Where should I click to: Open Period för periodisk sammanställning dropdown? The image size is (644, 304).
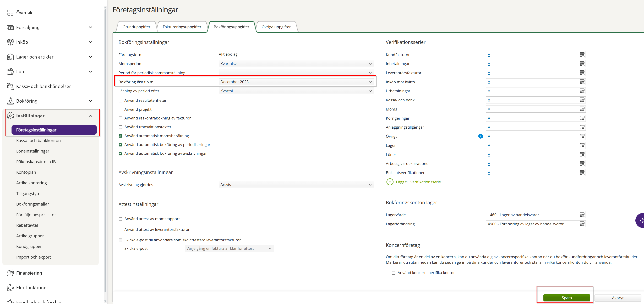point(296,73)
